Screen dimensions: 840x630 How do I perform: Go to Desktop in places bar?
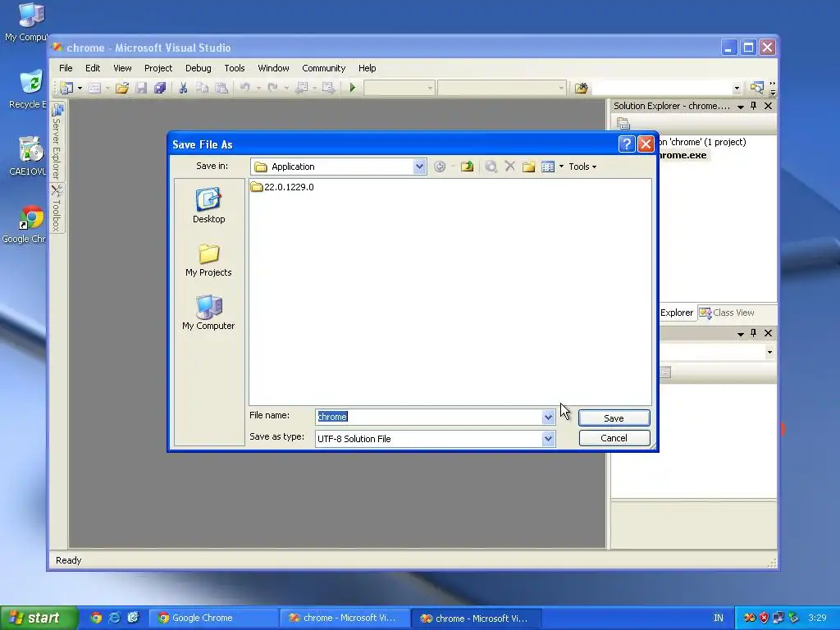click(209, 206)
